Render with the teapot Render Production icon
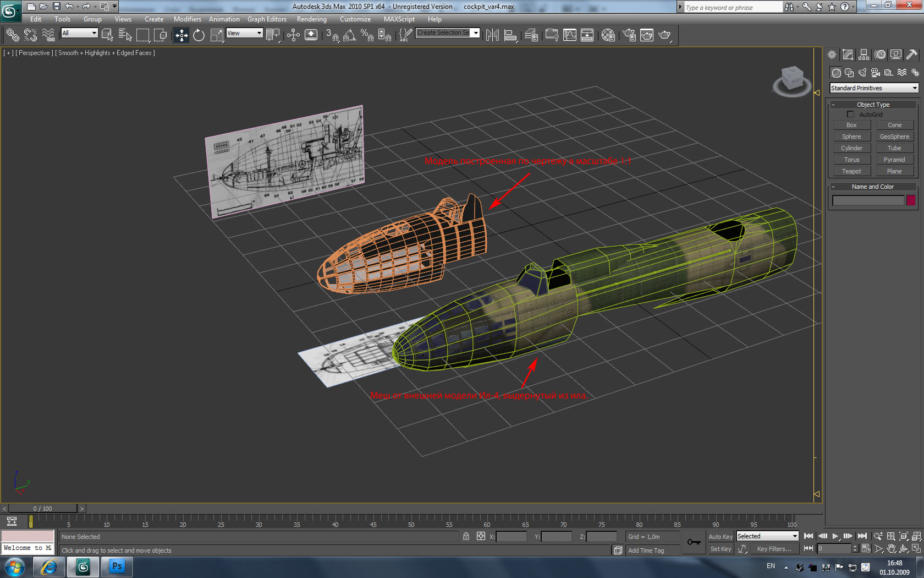 pos(664,35)
